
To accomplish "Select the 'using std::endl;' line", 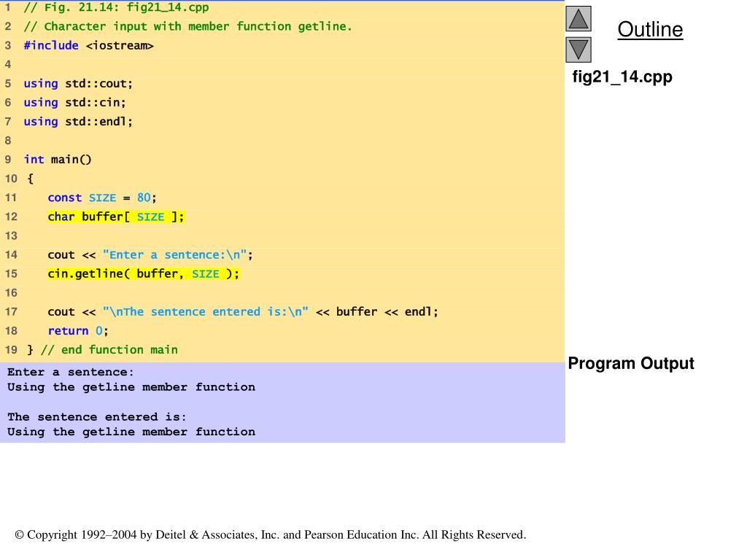I will click(x=78, y=122).
